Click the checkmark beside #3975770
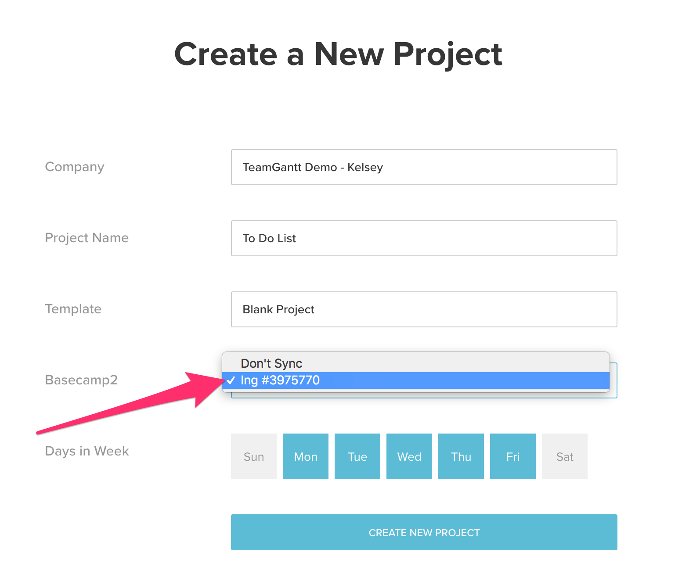Image resolution: width=700 pixels, height=588 pixels. (231, 380)
